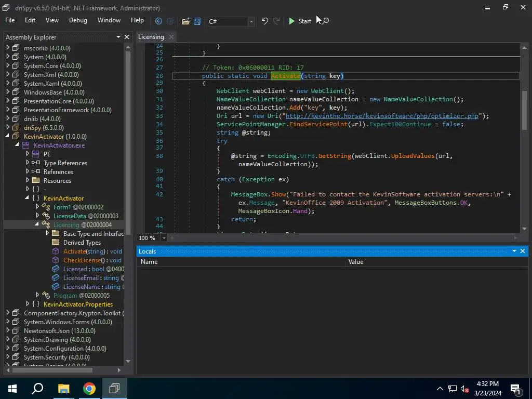
Task: Click the Open file folder icon
Action: tap(185, 21)
